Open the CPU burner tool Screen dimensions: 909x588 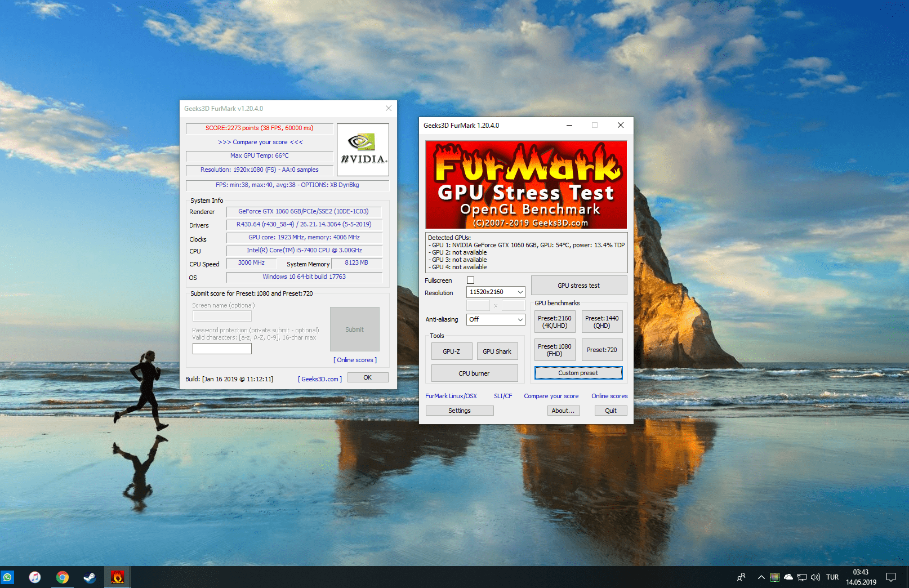(474, 373)
